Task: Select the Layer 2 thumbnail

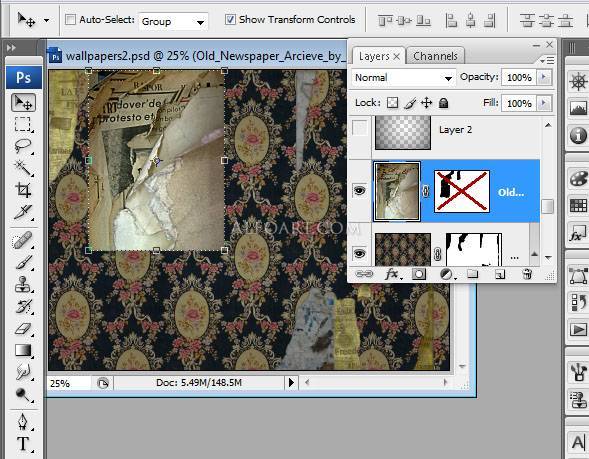Action: 403,132
